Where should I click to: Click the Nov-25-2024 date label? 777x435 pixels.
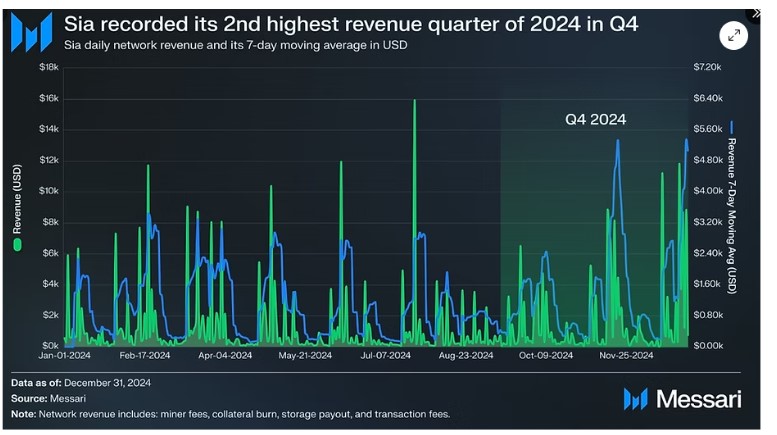626,355
